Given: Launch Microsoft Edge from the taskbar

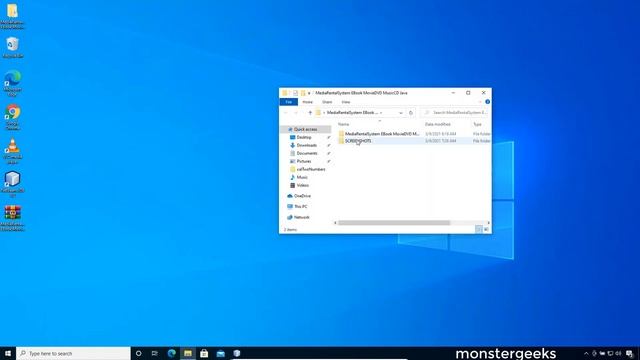Looking at the screenshot, I should point(171,353).
